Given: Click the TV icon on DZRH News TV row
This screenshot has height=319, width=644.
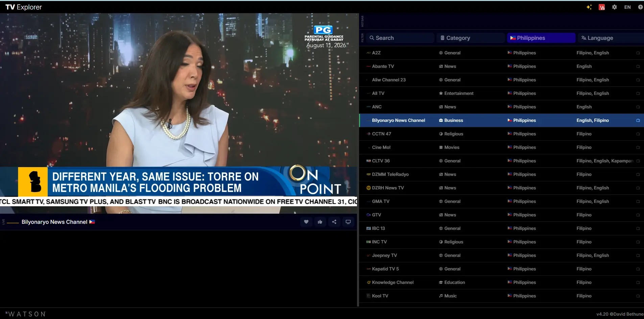Looking at the screenshot, I should pos(638,188).
